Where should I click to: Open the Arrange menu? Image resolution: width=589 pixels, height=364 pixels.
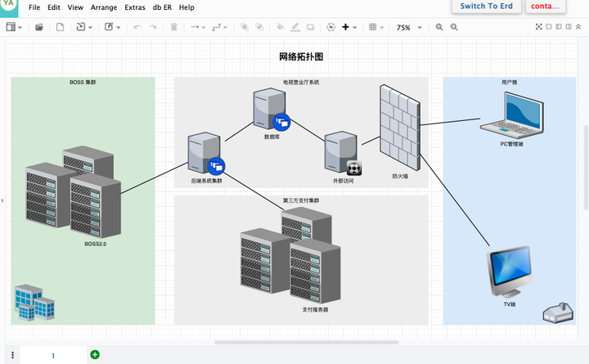(104, 7)
